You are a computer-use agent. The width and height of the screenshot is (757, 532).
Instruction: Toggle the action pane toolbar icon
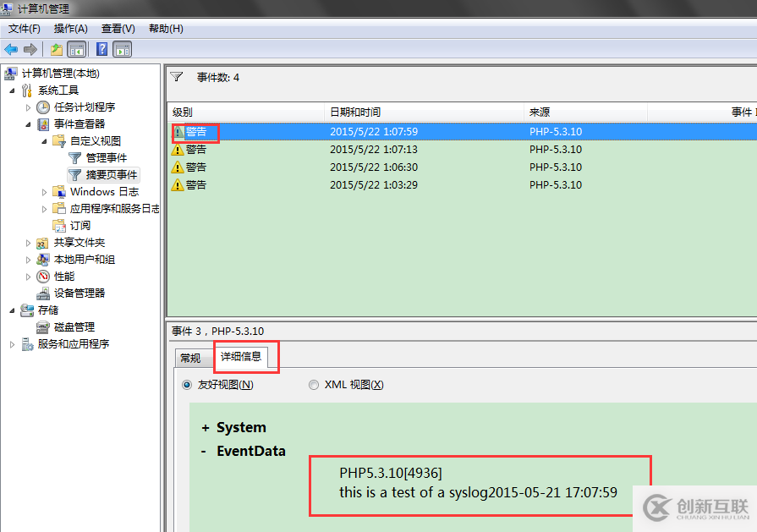(123, 49)
